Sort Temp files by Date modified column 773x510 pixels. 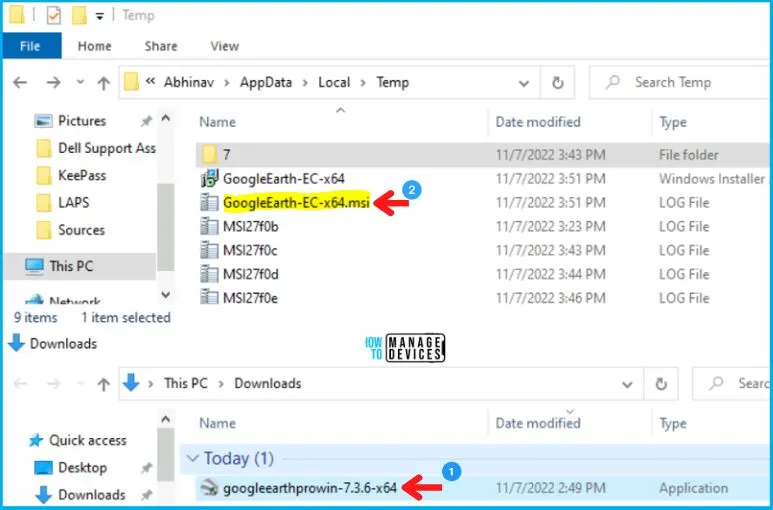538,122
